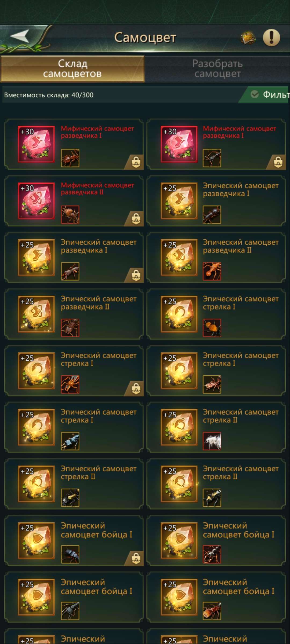Click the Epic shooter gem II icon with white ant
Viewport: 290px width, 644px height.
[179, 427]
